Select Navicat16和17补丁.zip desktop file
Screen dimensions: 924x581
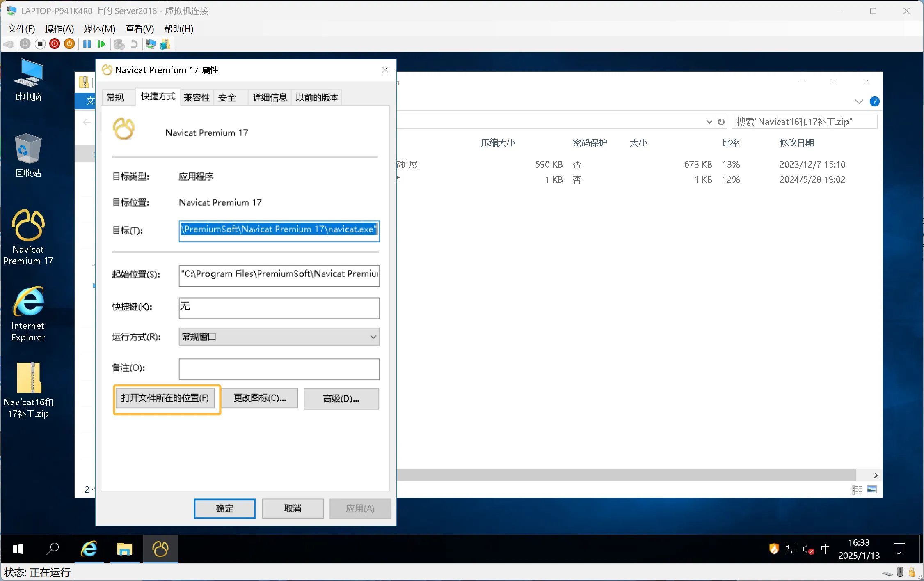[x=28, y=391]
